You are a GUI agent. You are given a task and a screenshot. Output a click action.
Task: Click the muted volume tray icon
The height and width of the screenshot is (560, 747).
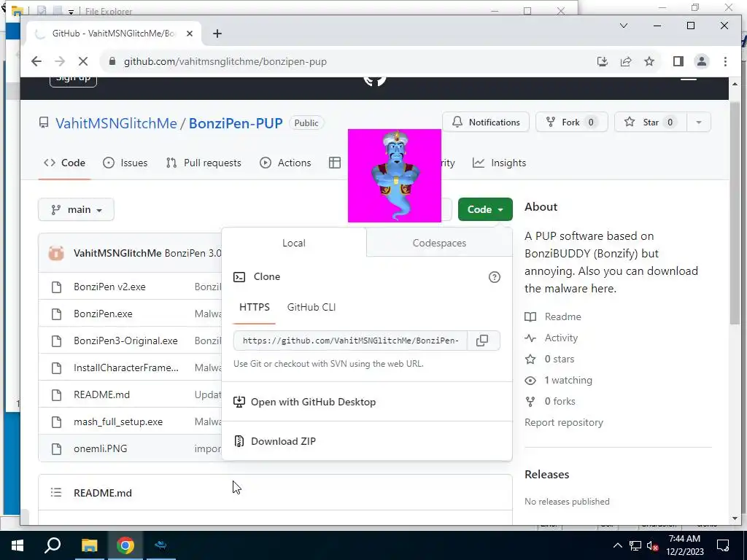653,545
